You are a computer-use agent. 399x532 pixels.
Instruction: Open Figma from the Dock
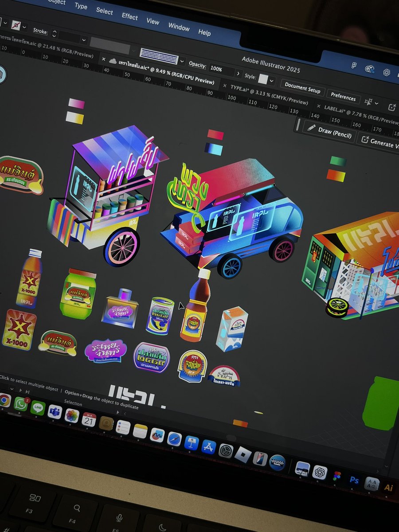coord(337,476)
